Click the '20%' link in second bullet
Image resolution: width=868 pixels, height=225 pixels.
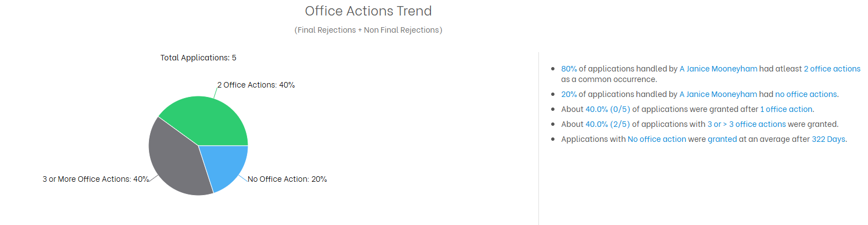pos(569,94)
